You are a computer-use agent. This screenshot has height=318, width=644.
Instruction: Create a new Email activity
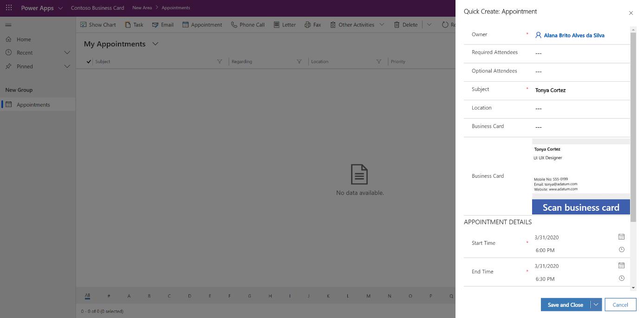(163, 25)
